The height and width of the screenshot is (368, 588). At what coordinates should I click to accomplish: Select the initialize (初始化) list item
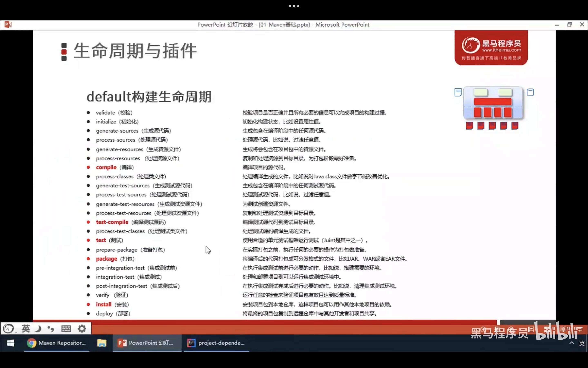pos(117,122)
